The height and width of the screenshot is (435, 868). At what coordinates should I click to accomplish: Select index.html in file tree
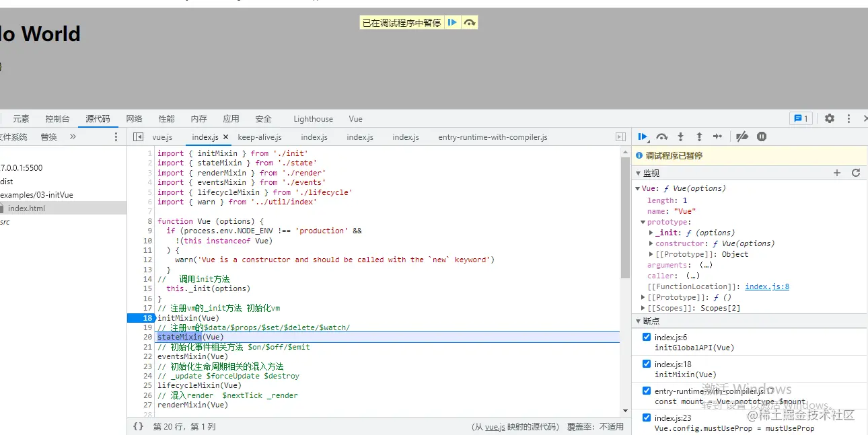tap(63, 208)
